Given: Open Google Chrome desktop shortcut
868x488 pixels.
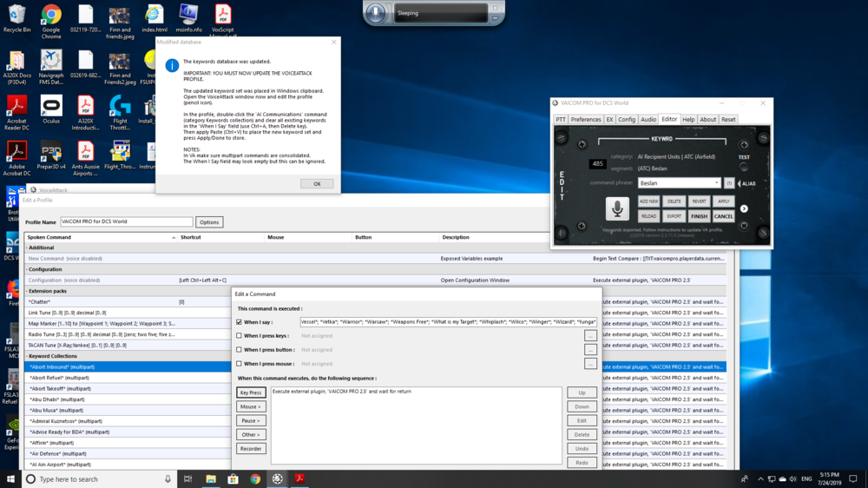Looking at the screenshot, I should [x=51, y=16].
